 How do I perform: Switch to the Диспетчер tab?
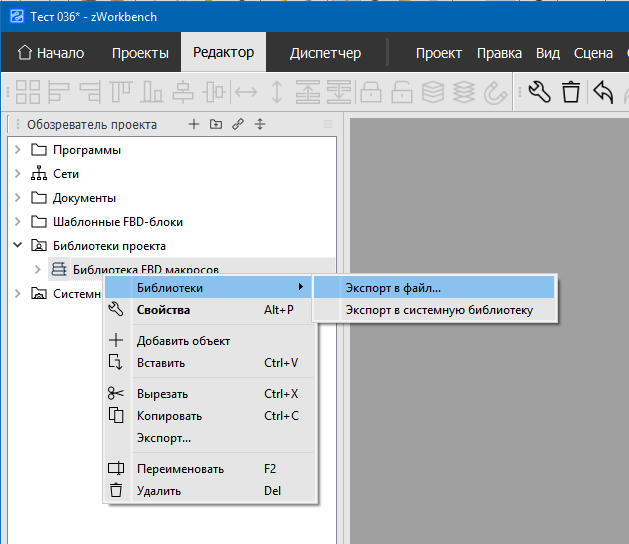click(325, 53)
